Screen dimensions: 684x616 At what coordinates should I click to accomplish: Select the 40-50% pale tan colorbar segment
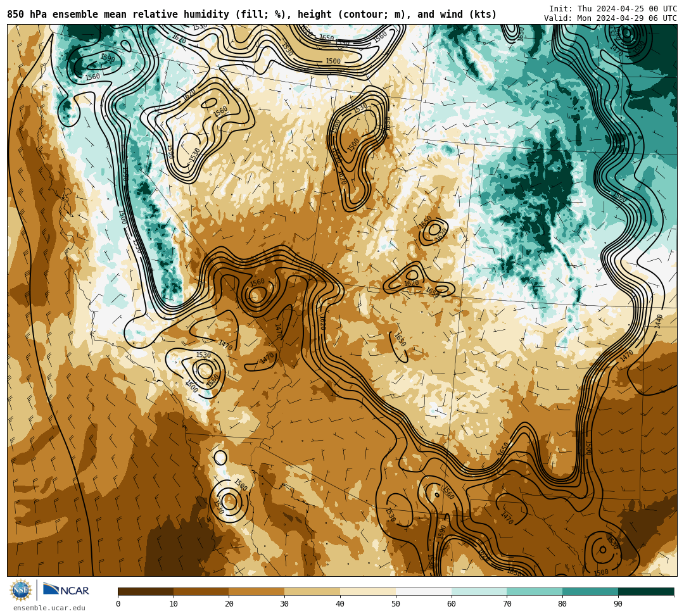[368, 591]
